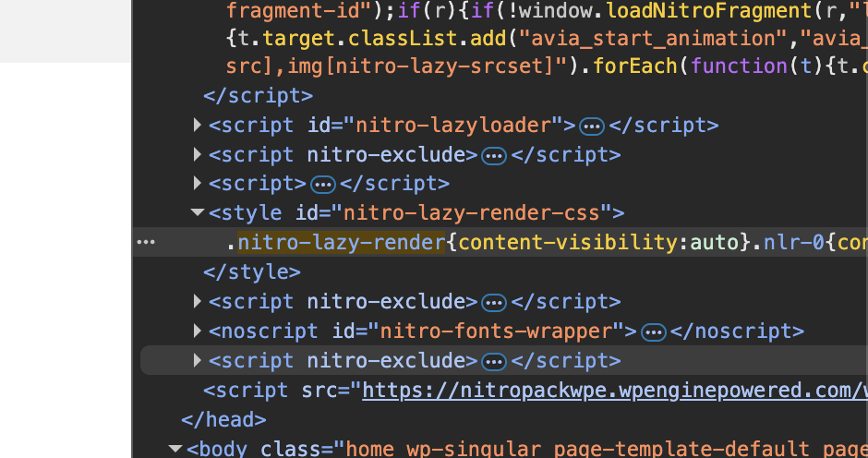Click ellipsis badge in highlighted nitro-exclude script
Screen dimensions: 868x458
494,362
